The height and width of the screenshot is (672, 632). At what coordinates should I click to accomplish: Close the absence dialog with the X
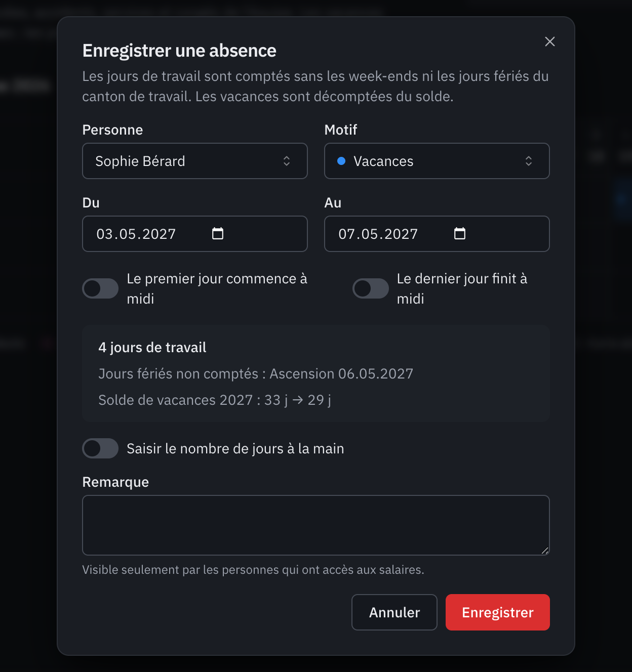(550, 41)
